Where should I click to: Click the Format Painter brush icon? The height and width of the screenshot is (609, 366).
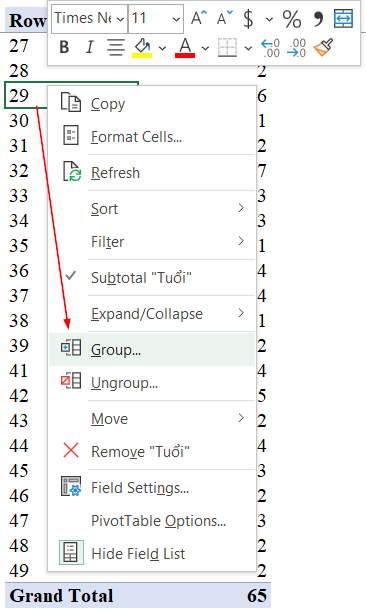coord(323,48)
